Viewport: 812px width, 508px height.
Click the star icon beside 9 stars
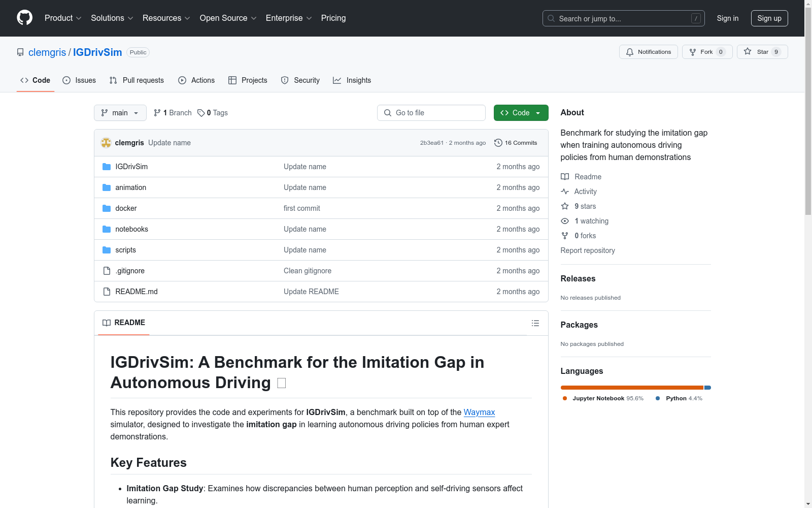coord(565,206)
